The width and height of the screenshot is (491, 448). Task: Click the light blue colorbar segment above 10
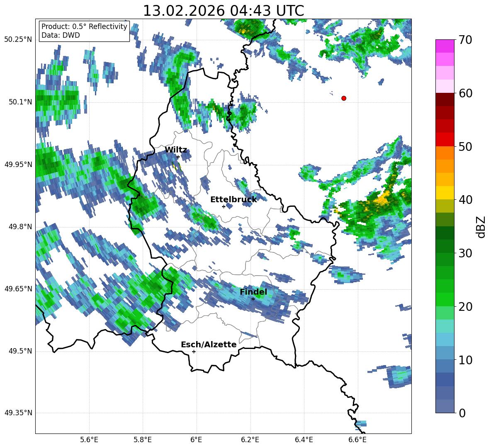coord(445,339)
